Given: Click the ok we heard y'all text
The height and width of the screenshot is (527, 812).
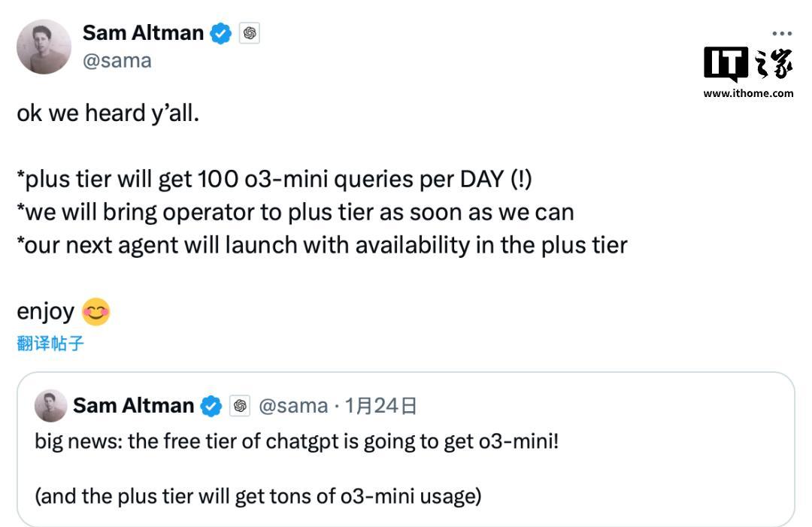Looking at the screenshot, I should click(x=108, y=114).
